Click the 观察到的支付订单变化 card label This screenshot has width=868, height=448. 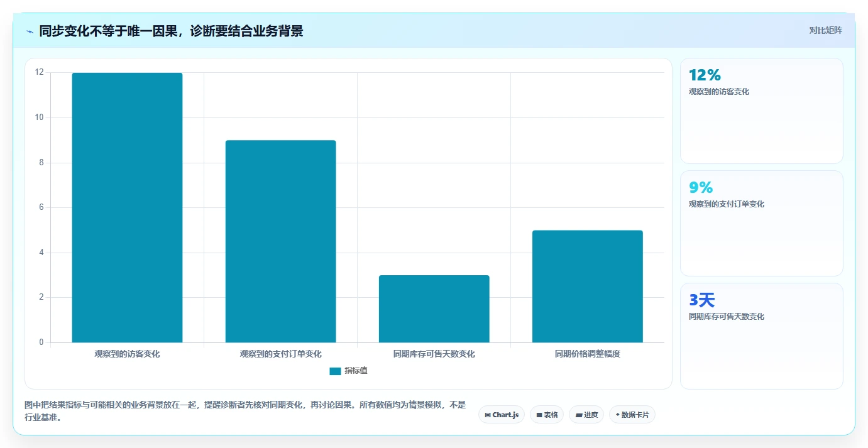coord(727,204)
